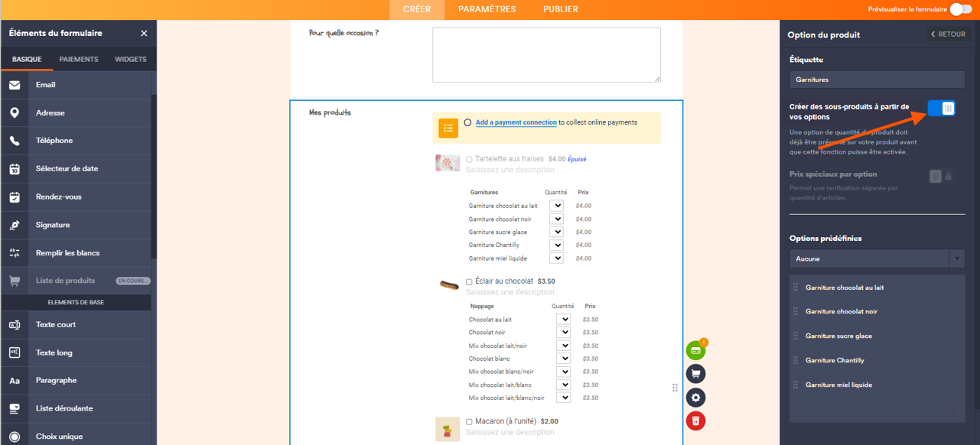The height and width of the screenshot is (445, 980).
Task: Open the shopping cart icon near the form
Action: click(695, 373)
